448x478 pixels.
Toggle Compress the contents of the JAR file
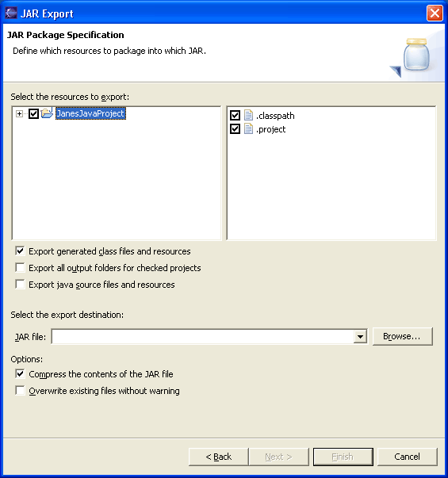[x=20, y=373]
